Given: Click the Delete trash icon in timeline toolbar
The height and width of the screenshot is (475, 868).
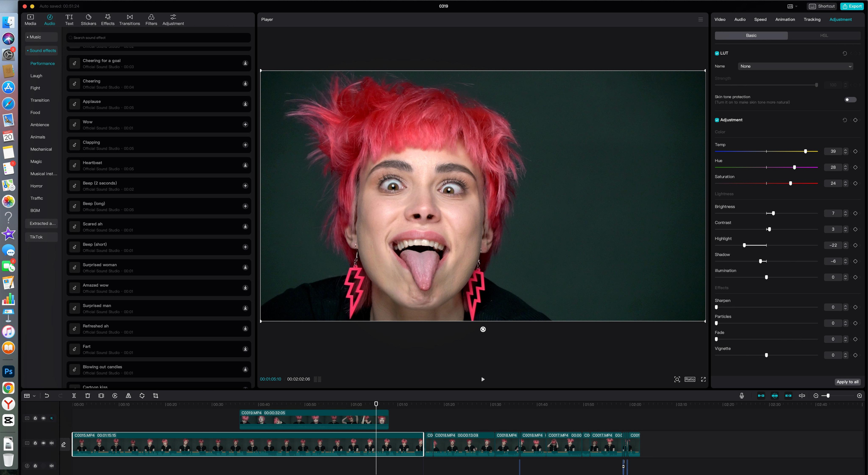Looking at the screenshot, I should pyautogui.click(x=87, y=396).
